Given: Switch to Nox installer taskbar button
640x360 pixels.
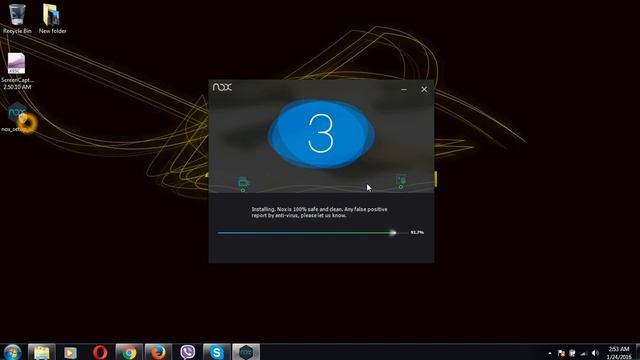Looking at the screenshot, I should pyautogui.click(x=246, y=352).
